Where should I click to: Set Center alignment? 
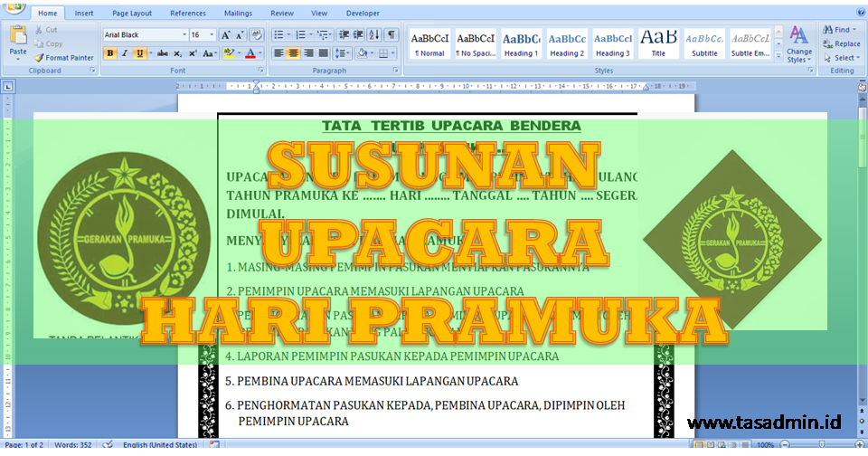(293, 53)
